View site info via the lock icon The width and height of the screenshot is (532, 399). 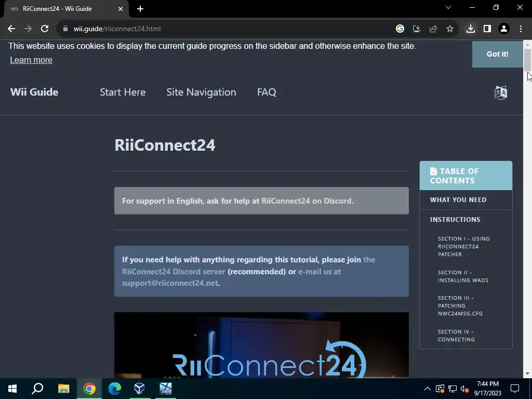coord(65,29)
